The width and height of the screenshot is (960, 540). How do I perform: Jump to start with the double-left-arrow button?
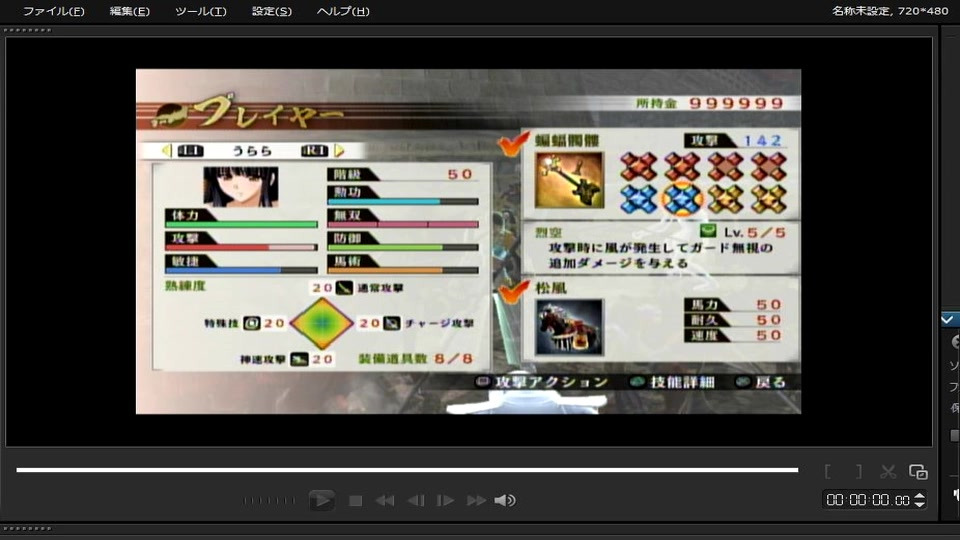[x=384, y=501]
